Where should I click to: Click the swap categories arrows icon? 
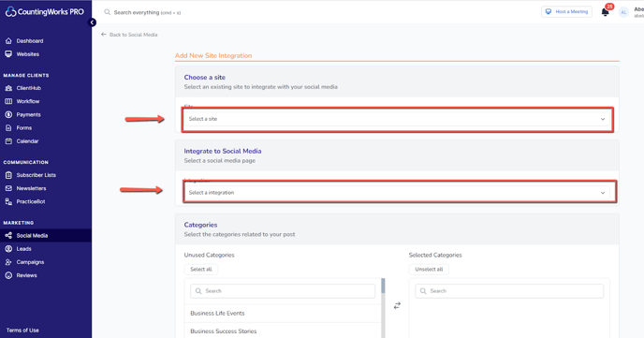tap(397, 305)
